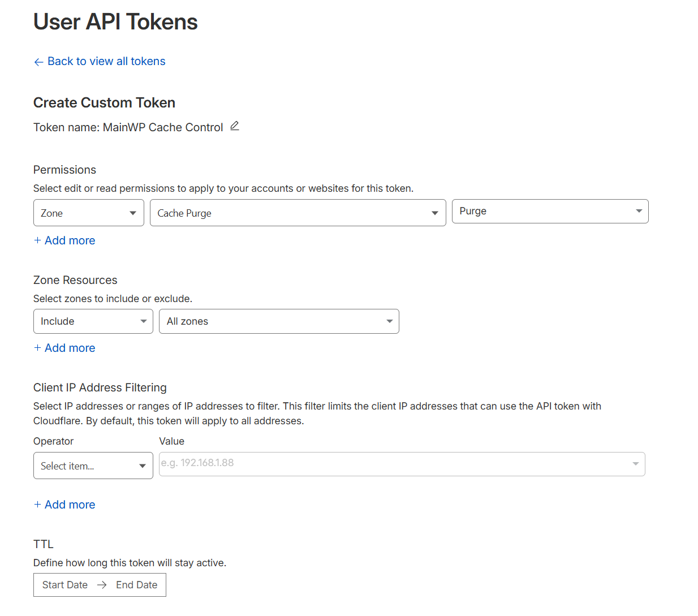Viewport: 698px width, 616px height.
Task: Open the Operator Select item dropdown
Action: tap(93, 466)
